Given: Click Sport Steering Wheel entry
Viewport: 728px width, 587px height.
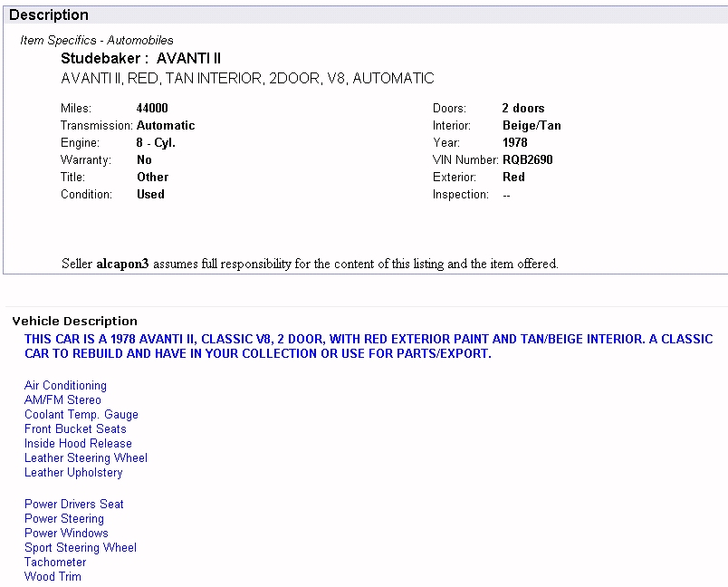Looking at the screenshot, I should 81,548.
